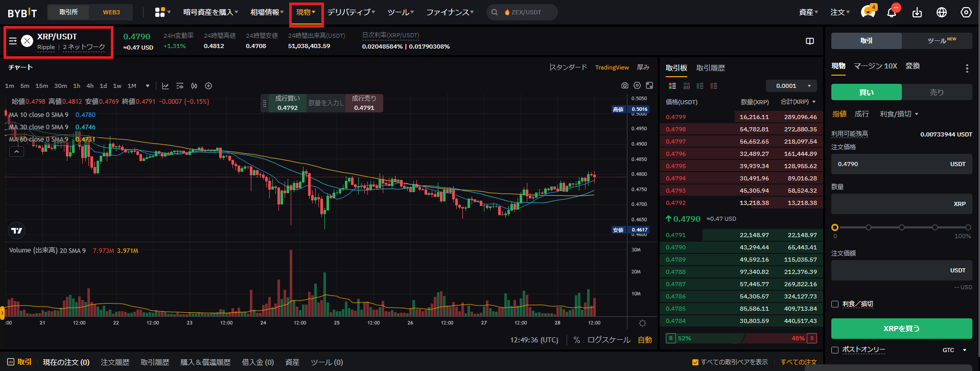
Task: Click the quantity slider handle at 0%
Action: (835, 227)
